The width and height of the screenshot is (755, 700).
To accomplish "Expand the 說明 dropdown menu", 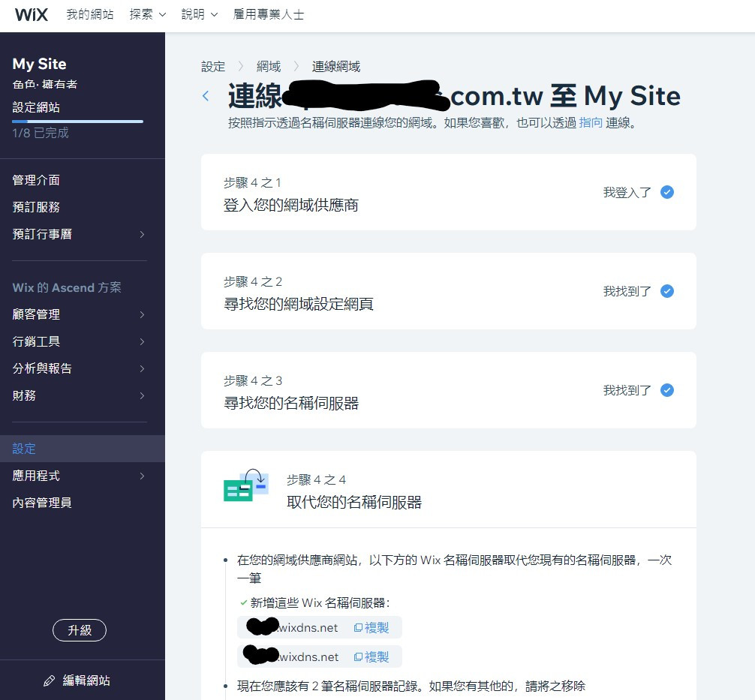I will 200,14.
